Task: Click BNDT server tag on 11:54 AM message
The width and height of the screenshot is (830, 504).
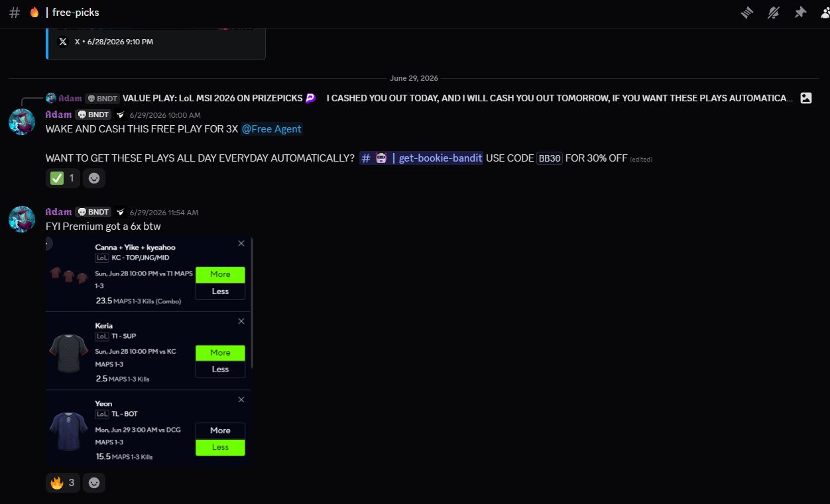Action: coord(93,212)
